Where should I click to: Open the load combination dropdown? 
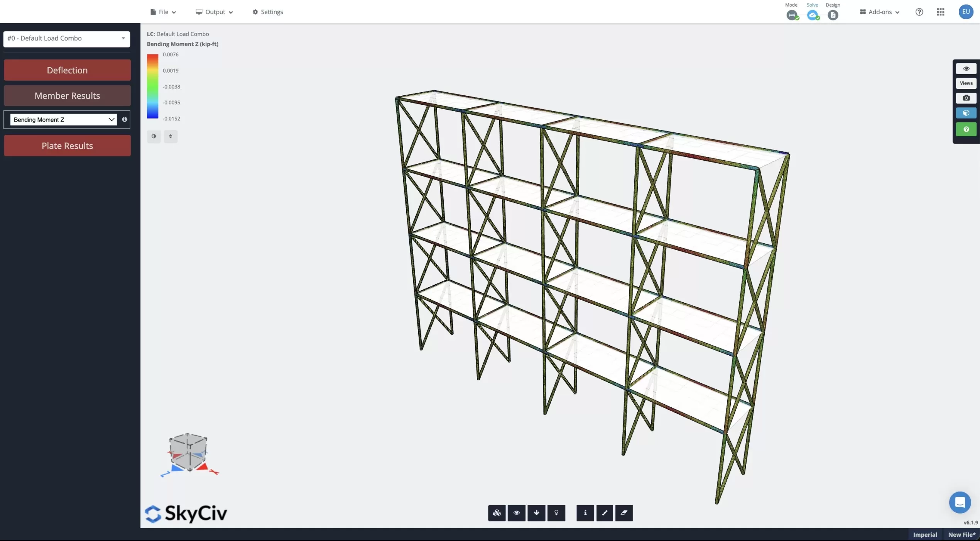(x=66, y=39)
